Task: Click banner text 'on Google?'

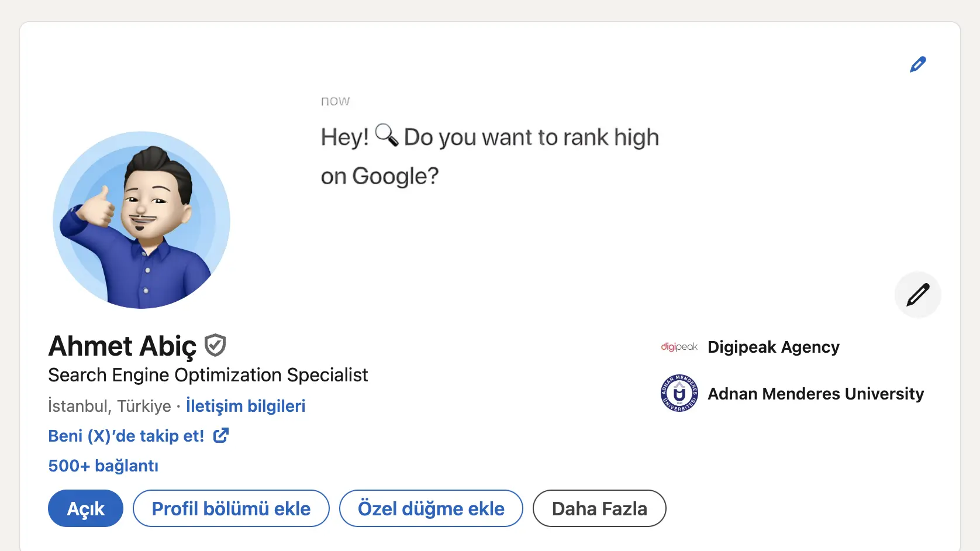Action: click(379, 176)
